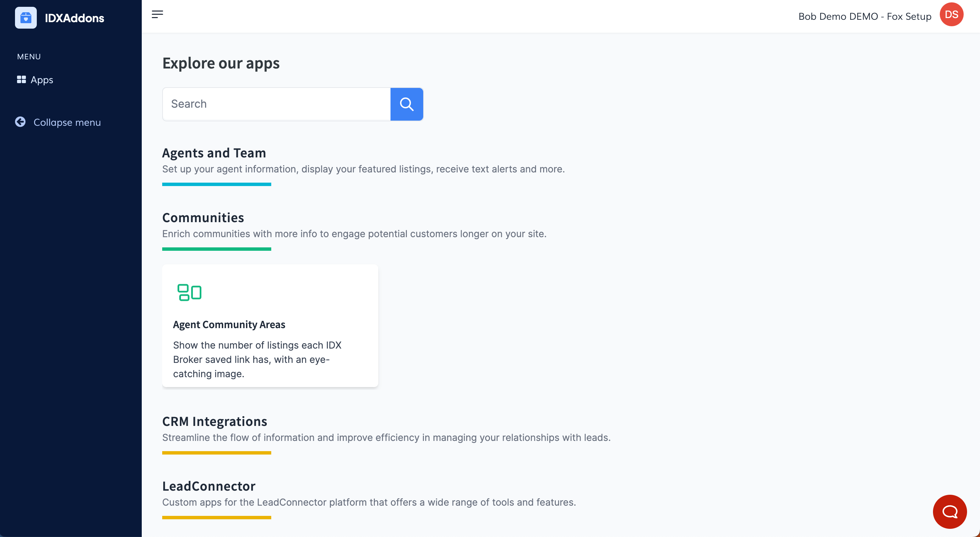Expand the LeadConnector section heading
Screen dimensions: 980x537
pos(209,486)
